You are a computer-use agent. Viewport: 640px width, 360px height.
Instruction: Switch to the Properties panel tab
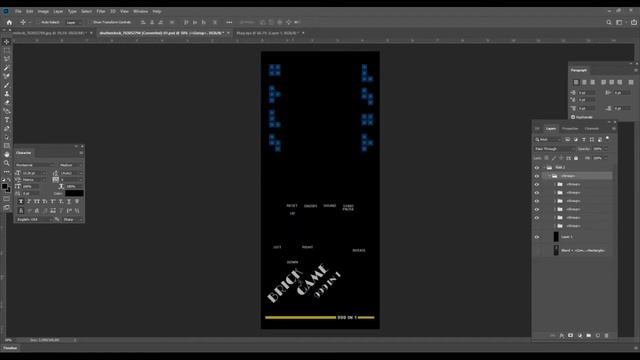tap(570, 129)
